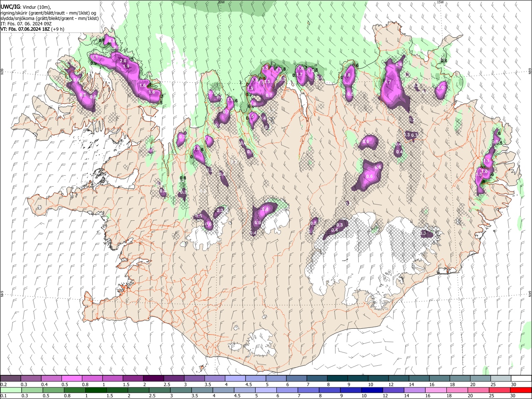Viewport: 532px width, 399px height.
Task: Select the 0.5–0.8 green swatch in bottom legend
Action: (x=53, y=390)
